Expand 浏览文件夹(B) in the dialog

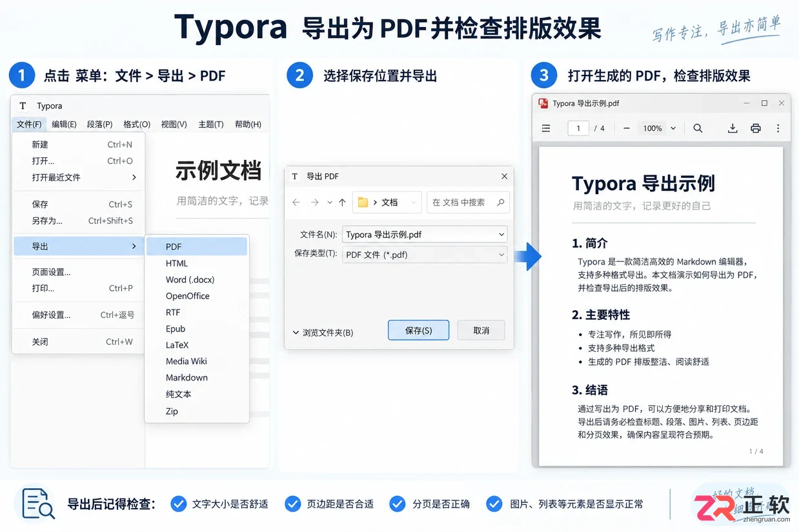[x=323, y=333]
